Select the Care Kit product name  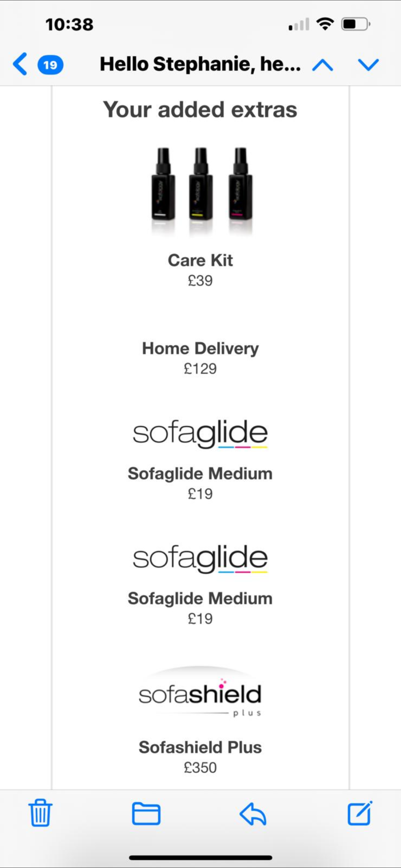pos(200,260)
